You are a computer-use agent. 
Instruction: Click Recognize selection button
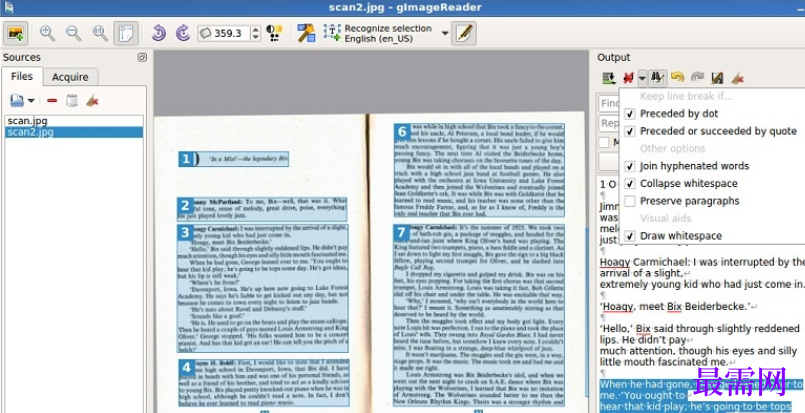click(377, 33)
